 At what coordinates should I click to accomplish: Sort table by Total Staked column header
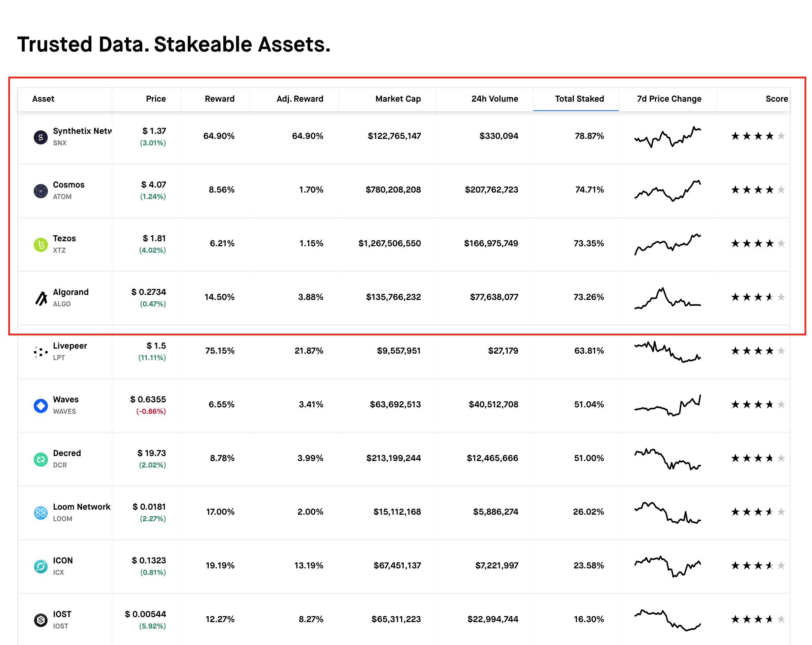coord(579,99)
